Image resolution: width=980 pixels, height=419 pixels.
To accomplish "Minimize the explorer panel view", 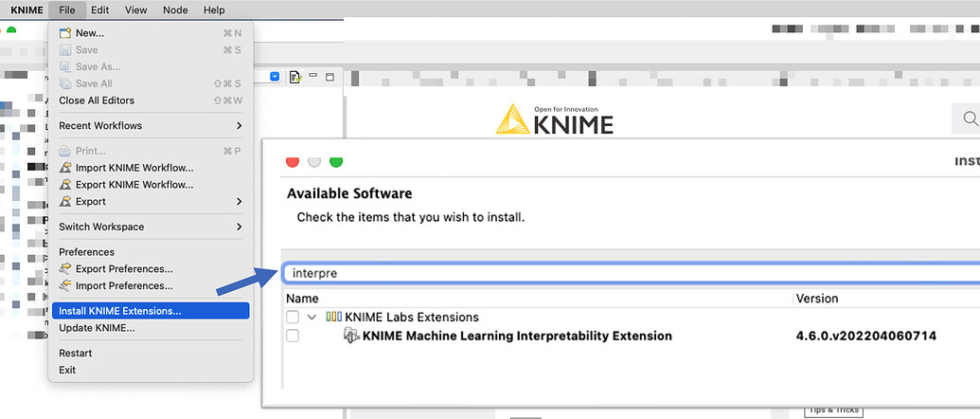I will tap(313, 76).
